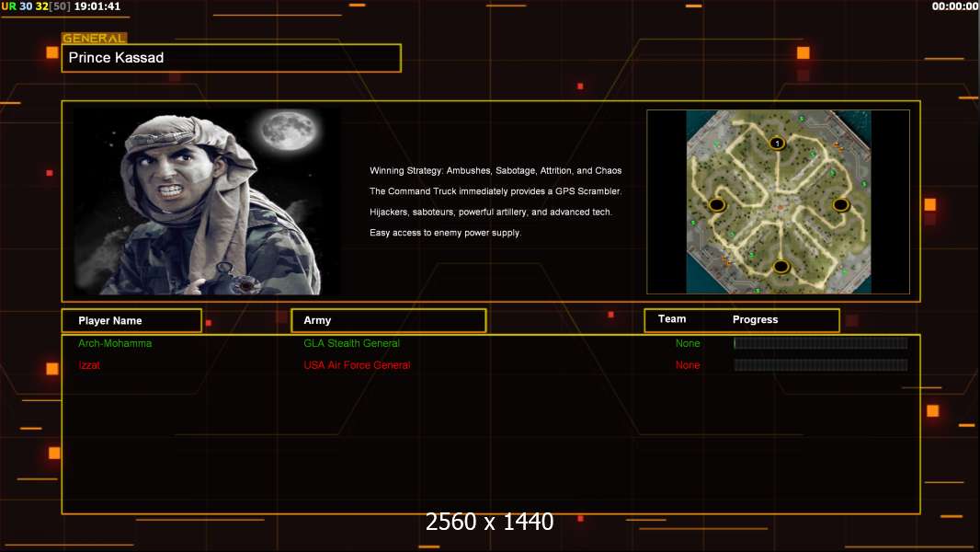The width and height of the screenshot is (980, 552).
Task: Click Arch-Mohamma's team value None
Action: pyautogui.click(x=688, y=343)
